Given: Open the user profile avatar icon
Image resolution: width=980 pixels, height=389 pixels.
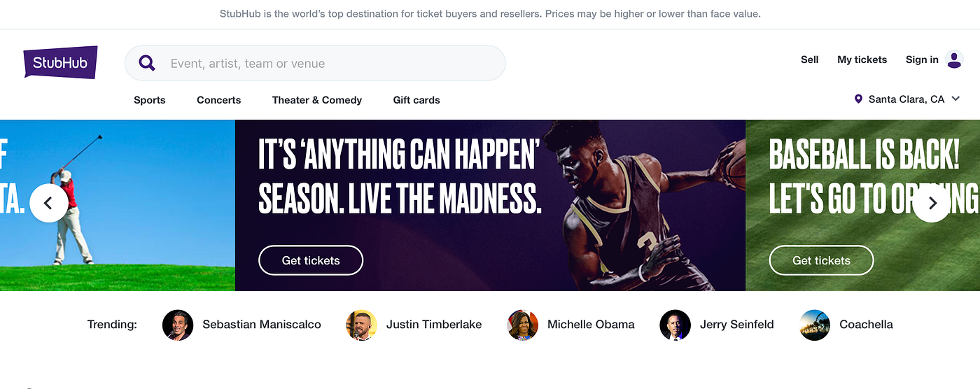Looking at the screenshot, I should [954, 59].
